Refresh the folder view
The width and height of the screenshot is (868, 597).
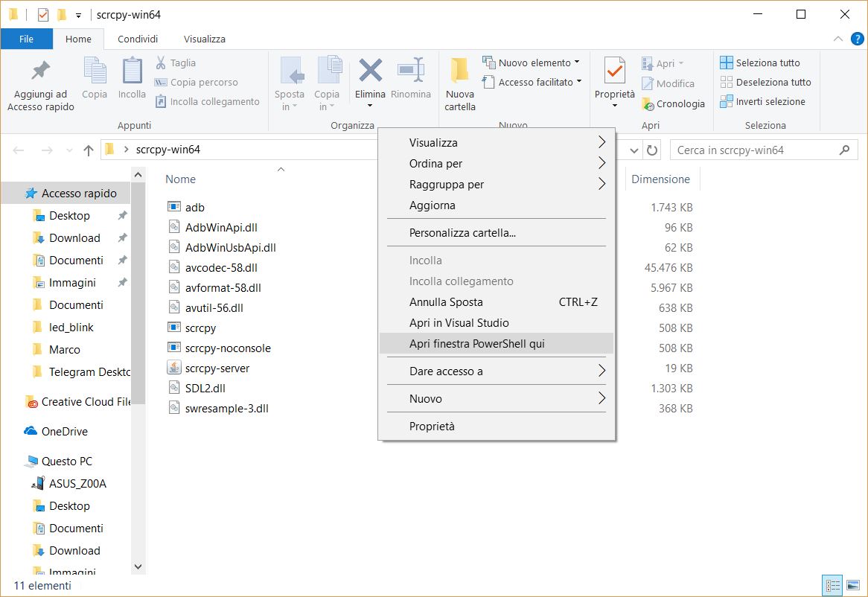tap(652, 150)
